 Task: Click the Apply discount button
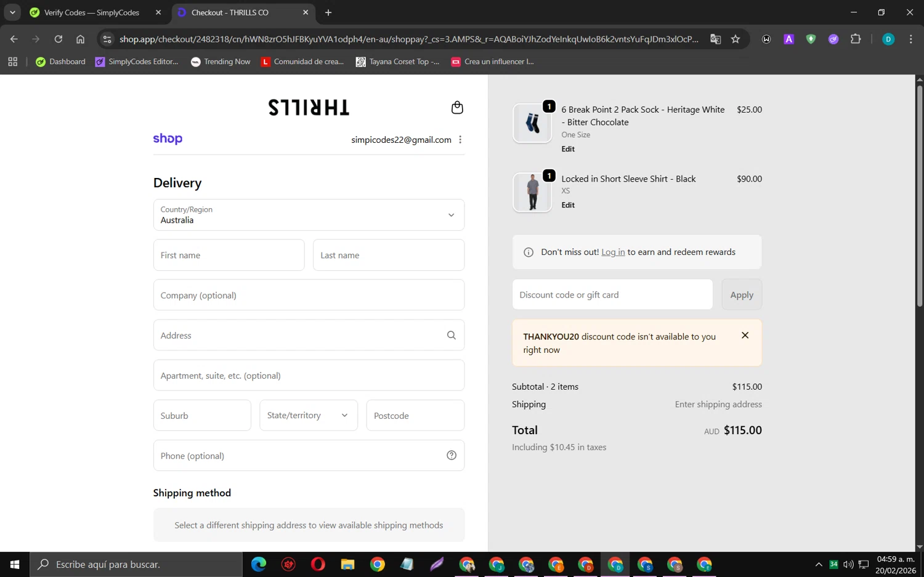click(x=742, y=295)
